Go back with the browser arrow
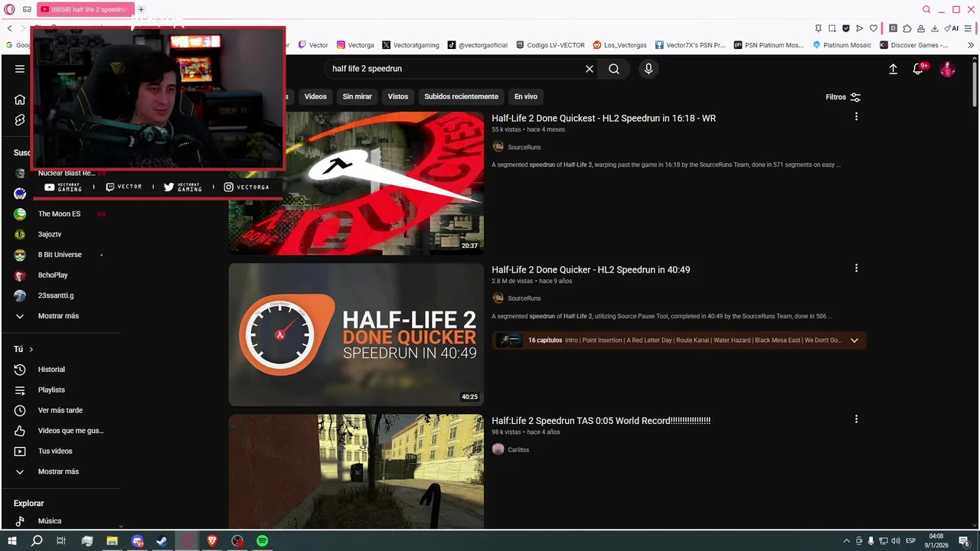980x551 pixels. (9, 28)
